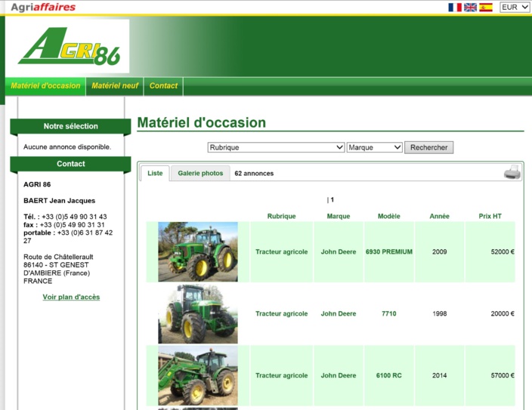Click the 6930 PREMIUM model link
The height and width of the screenshot is (410, 532).
click(x=389, y=252)
